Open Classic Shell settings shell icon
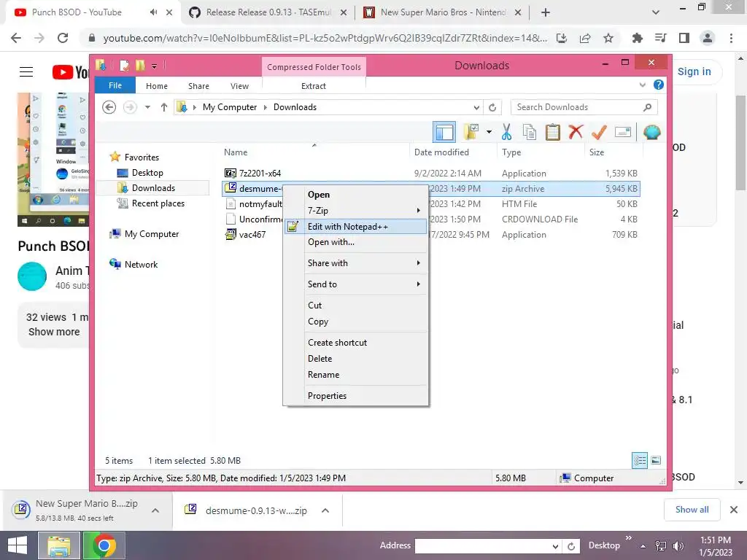 [651, 132]
